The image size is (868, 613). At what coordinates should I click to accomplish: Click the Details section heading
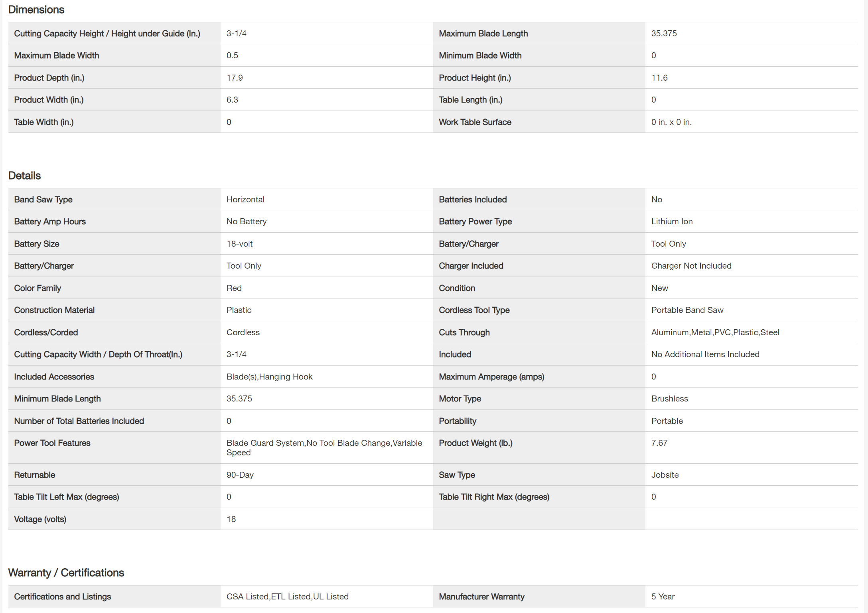point(25,176)
